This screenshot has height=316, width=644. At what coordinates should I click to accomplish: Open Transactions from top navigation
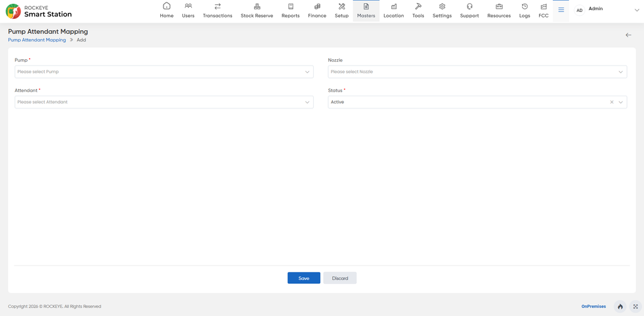click(x=217, y=11)
